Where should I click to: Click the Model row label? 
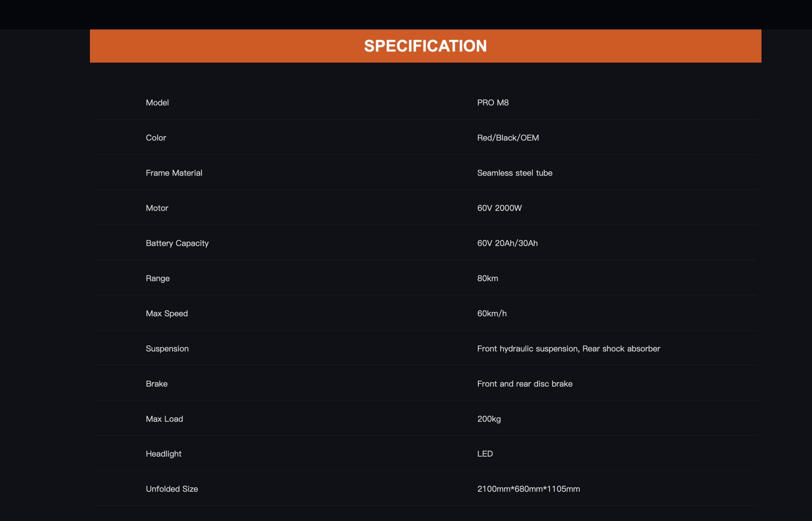tap(157, 102)
